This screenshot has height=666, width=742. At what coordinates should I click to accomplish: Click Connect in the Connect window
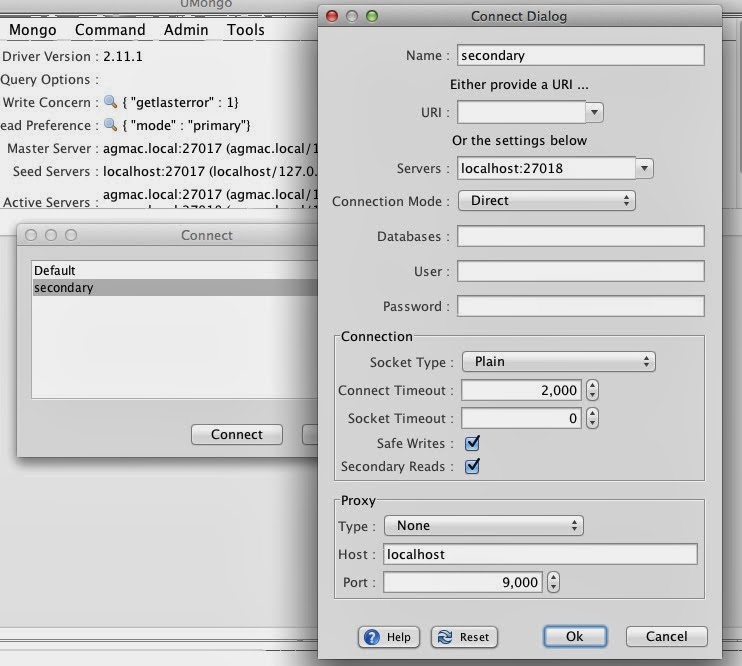tap(237, 435)
